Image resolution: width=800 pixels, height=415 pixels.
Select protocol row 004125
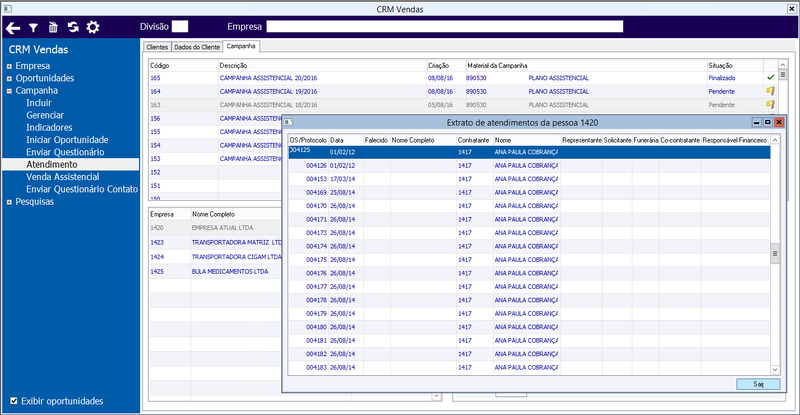pyautogui.click(x=529, y=152)
